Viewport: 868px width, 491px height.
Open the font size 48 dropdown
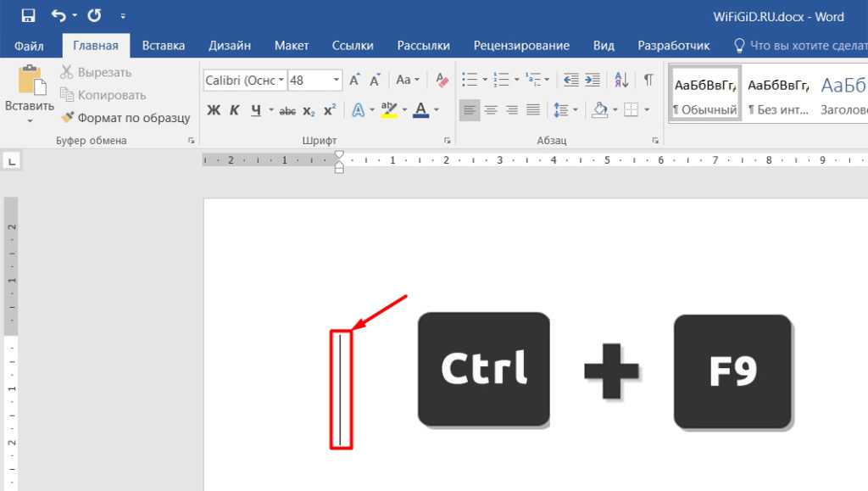pos(337,81)
